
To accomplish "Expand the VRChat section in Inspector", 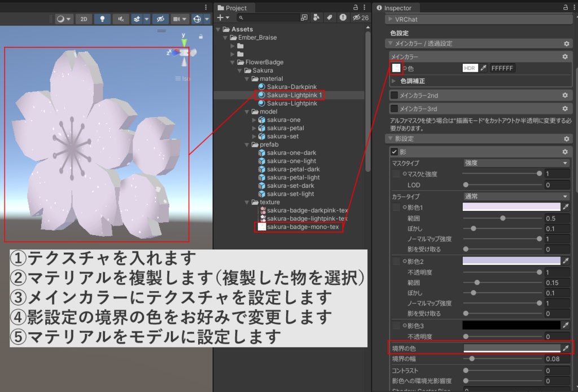I will pyautogui.click(x=389, y=20).
